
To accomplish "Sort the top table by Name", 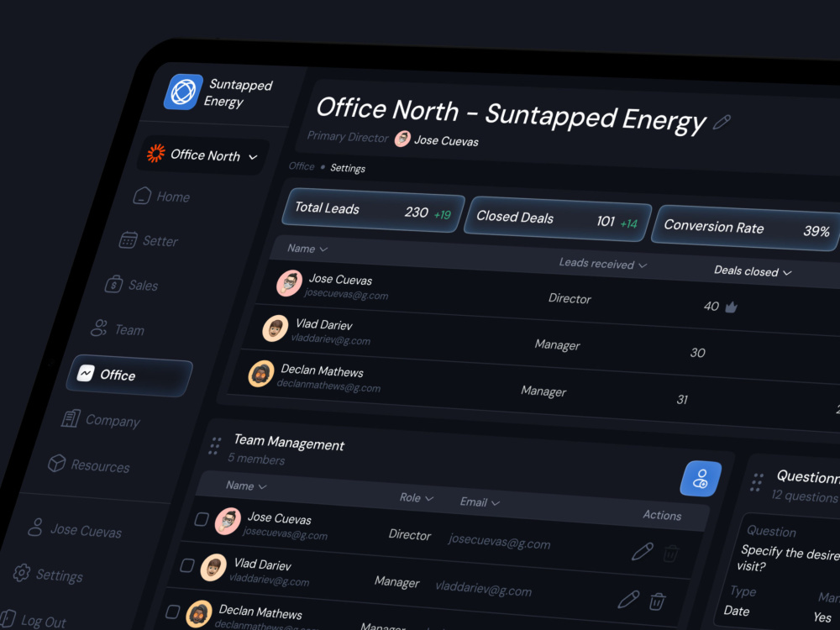I will (x=307, y=249).
